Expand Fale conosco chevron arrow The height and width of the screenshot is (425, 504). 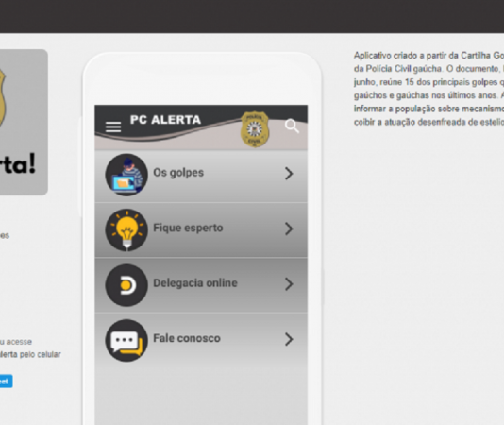pos(289,339)
